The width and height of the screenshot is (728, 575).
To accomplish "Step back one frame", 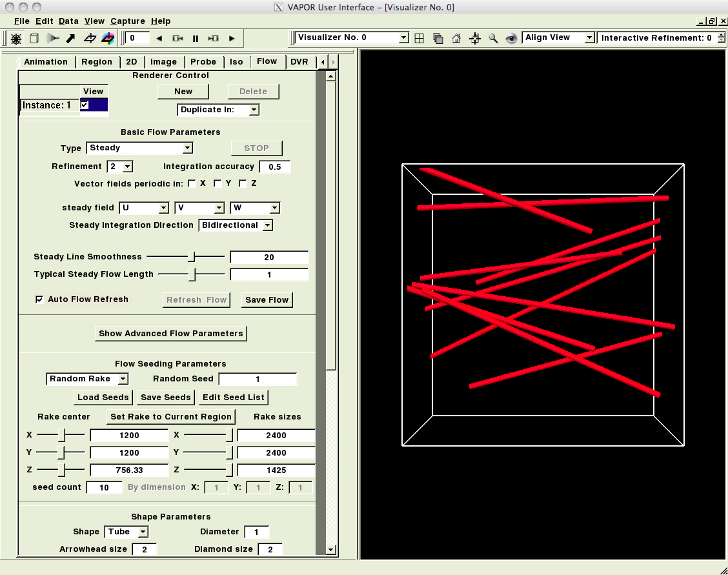I will (x=177, y=39).
